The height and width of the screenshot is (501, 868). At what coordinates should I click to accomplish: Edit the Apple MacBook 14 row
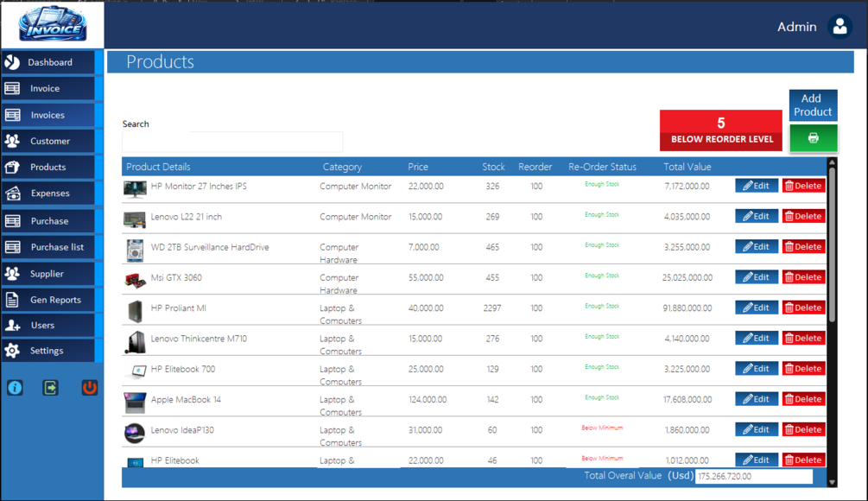(x=757, y=398)
